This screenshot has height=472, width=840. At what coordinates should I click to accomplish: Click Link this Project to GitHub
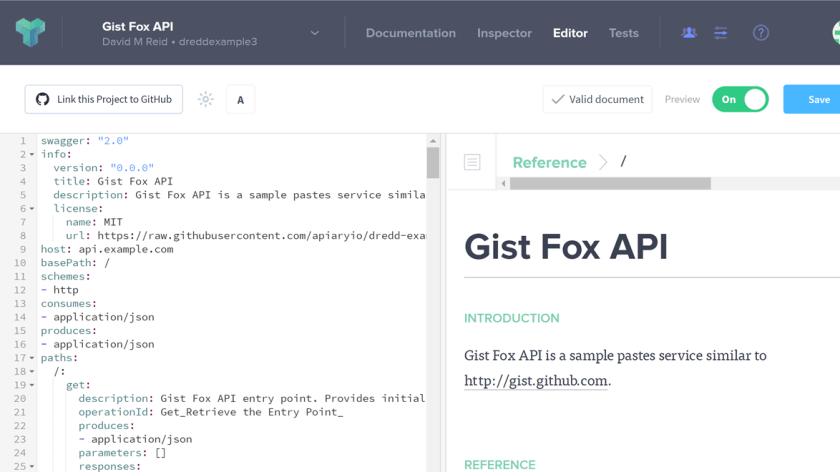pos(104,99)
